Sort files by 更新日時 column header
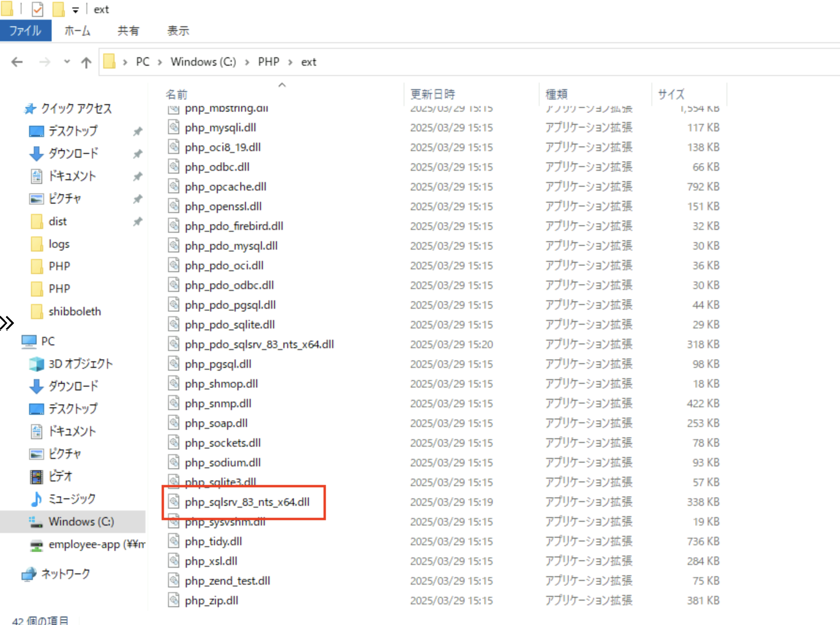This screenshot has width=840, height=625. 433,94
